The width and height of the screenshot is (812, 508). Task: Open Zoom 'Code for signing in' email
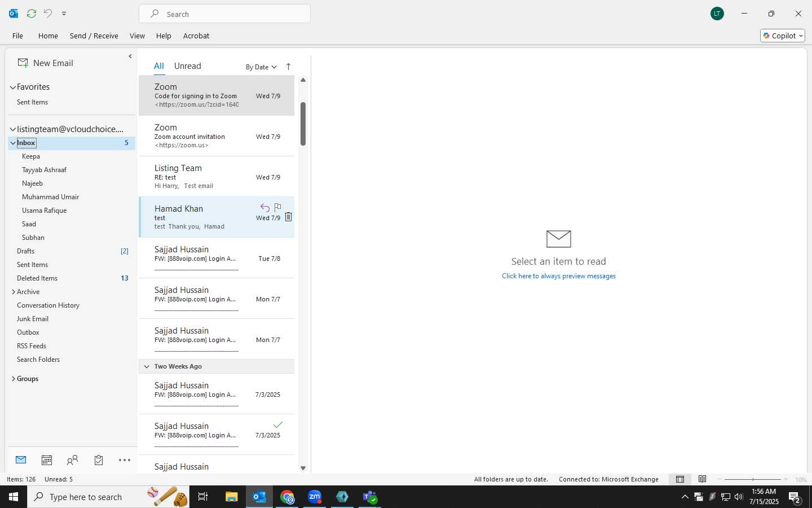pos(217,95)
